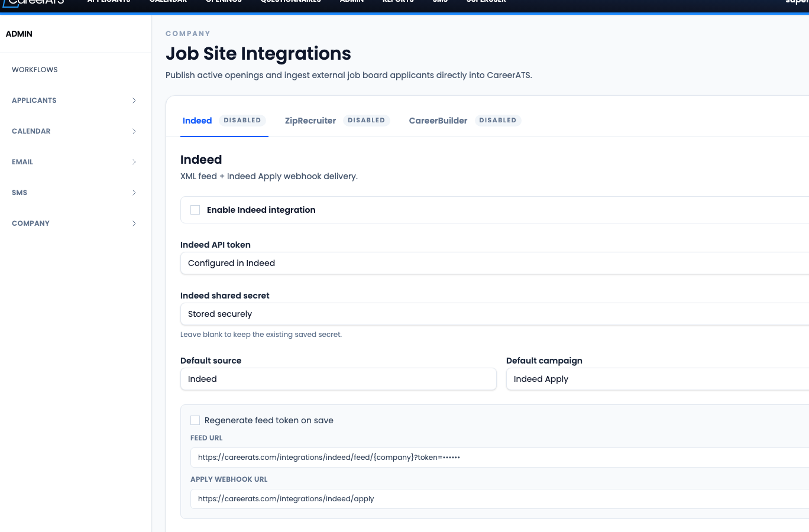Click the 'Default source' label
Viewport: 809px width, 532px height.
point(211,361)
